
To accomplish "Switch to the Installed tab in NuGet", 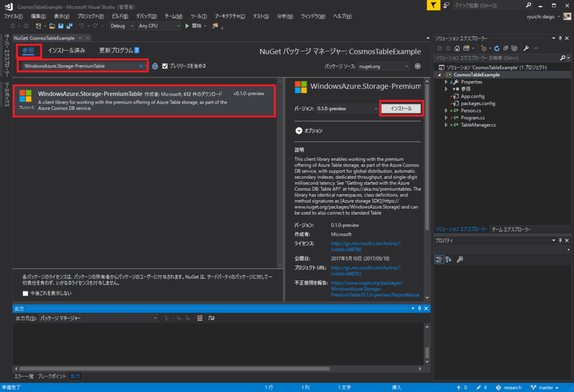I will point(66,50).
